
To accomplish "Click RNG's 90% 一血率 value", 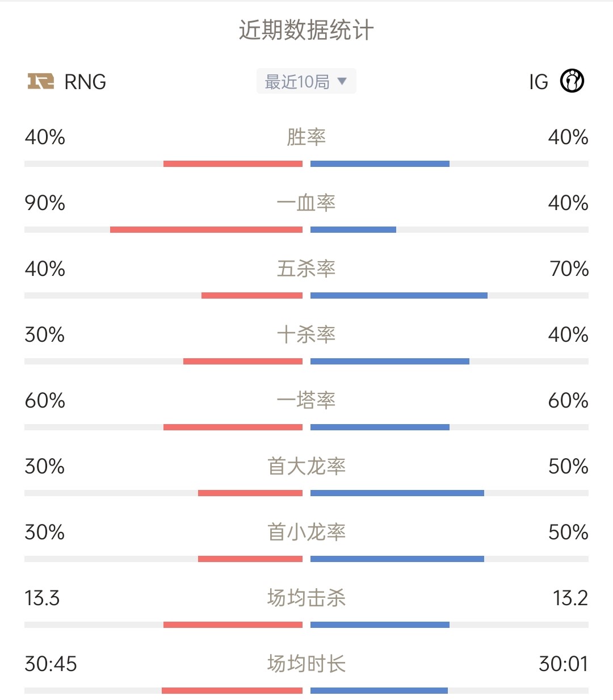I will pyautogui.click(x=45, y=203).
